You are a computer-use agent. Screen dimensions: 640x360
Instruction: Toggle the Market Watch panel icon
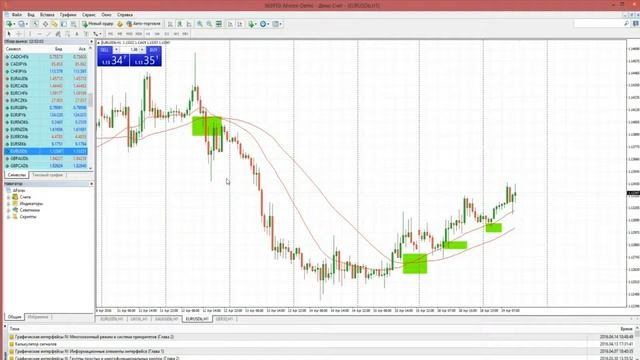(x=36, y=24)
